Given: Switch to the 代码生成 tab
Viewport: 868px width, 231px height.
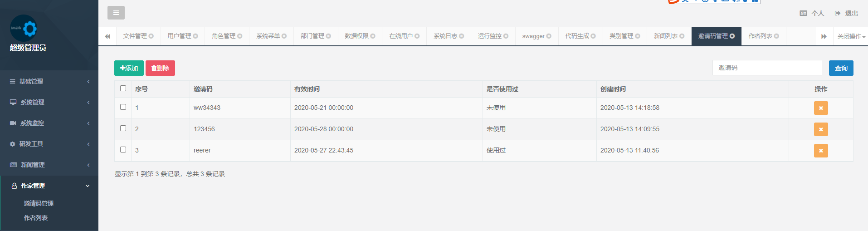Looking at the screenshot, I should (577, 36).
